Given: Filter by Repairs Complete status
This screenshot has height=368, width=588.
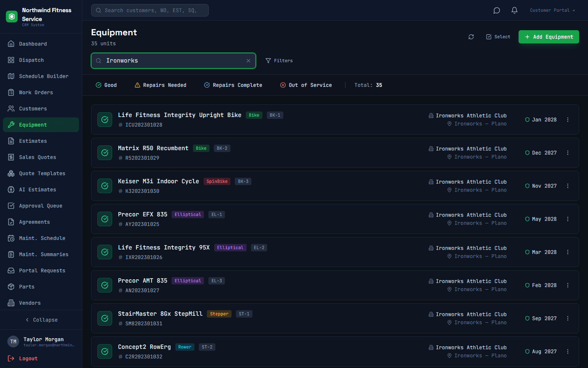Looking at the screenshot, I should [x=233, y=85].
